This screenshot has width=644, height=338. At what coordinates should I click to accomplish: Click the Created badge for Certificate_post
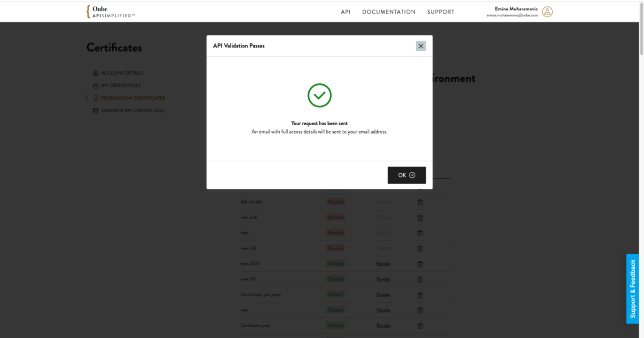pyautogui.click(x=335, y=325)
